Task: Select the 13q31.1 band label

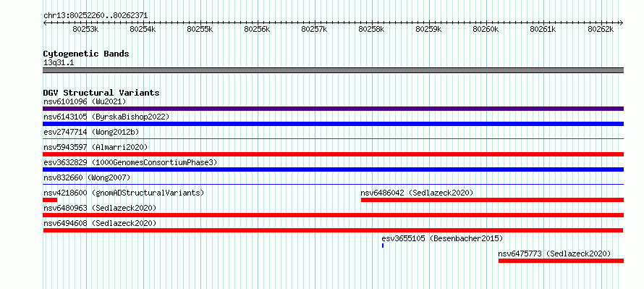Action: tap(59, 63)
